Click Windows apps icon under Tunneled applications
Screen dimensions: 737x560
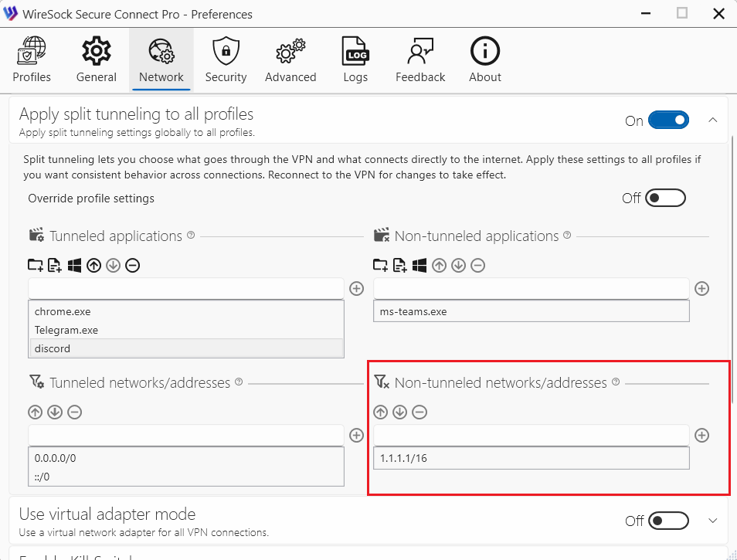click(x=74, y=266)
